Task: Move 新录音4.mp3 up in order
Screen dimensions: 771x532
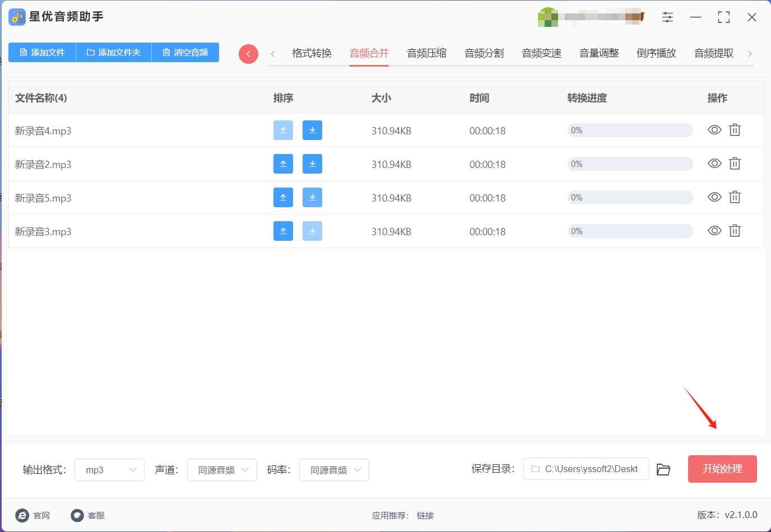Action: (x=283, y=130)
